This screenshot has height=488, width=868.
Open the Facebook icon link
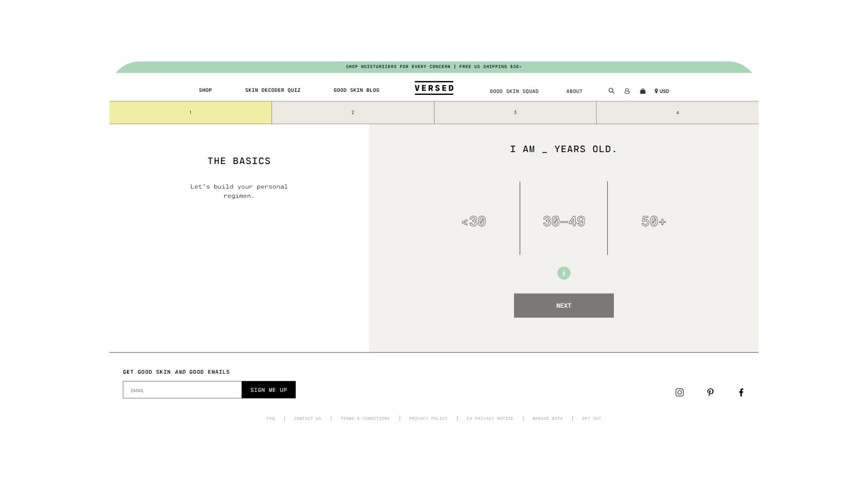tap(741, 392)
